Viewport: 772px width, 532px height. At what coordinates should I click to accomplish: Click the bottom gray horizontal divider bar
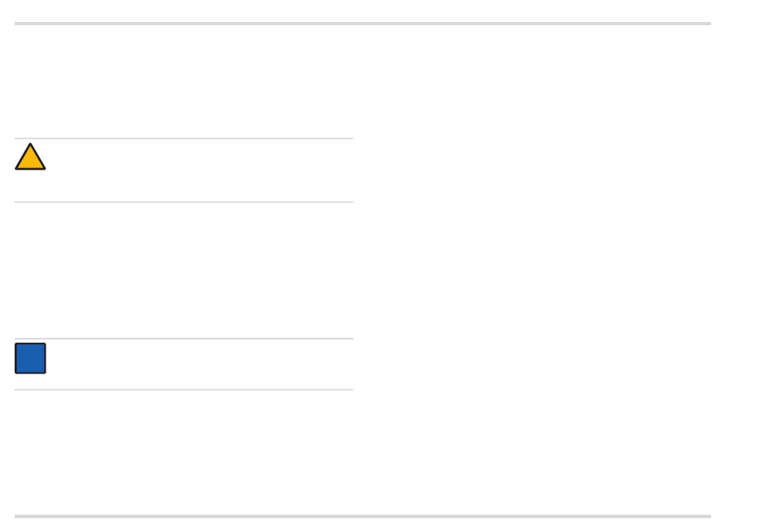[363, 517]
